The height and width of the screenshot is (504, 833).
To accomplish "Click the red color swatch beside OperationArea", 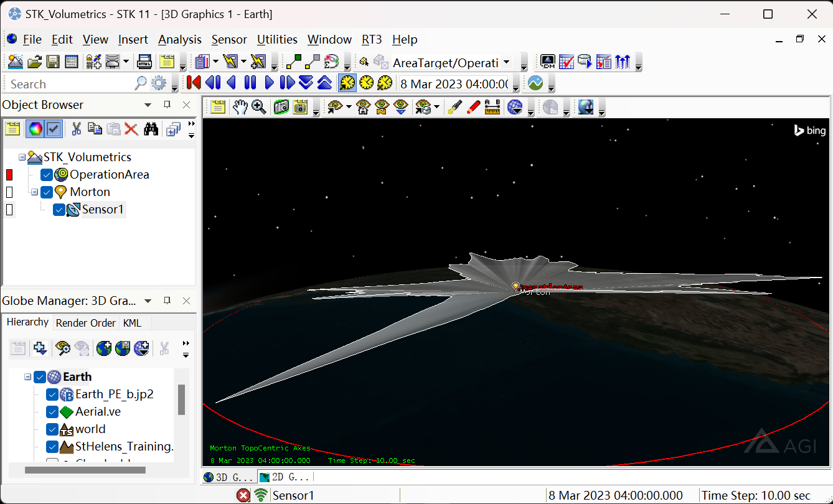I will [9, 175].
